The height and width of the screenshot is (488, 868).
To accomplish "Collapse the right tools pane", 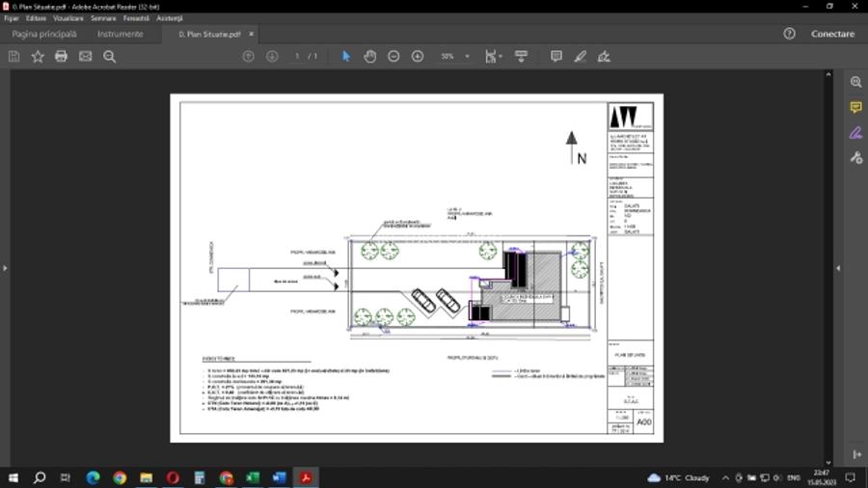I will point(837,267).
